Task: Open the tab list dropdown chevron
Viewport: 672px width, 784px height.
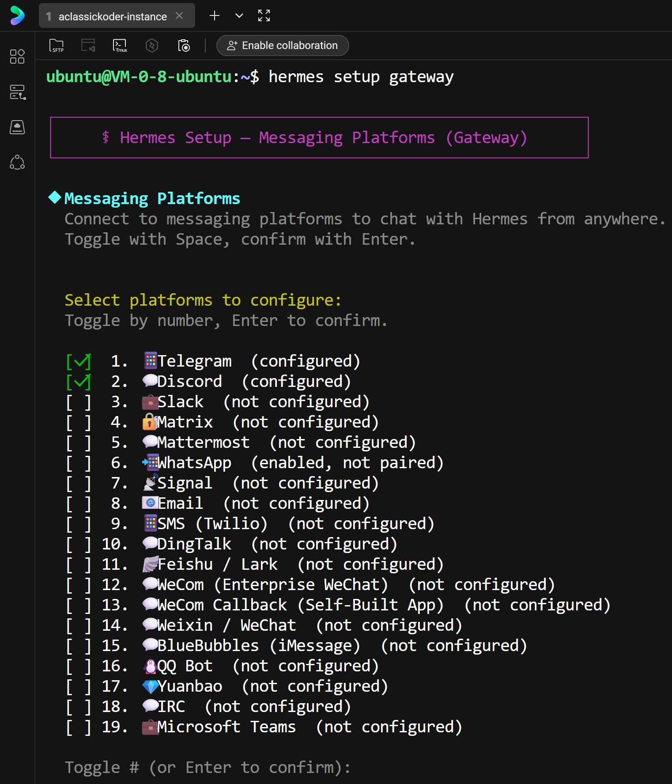Action: (x=239, y=16)
